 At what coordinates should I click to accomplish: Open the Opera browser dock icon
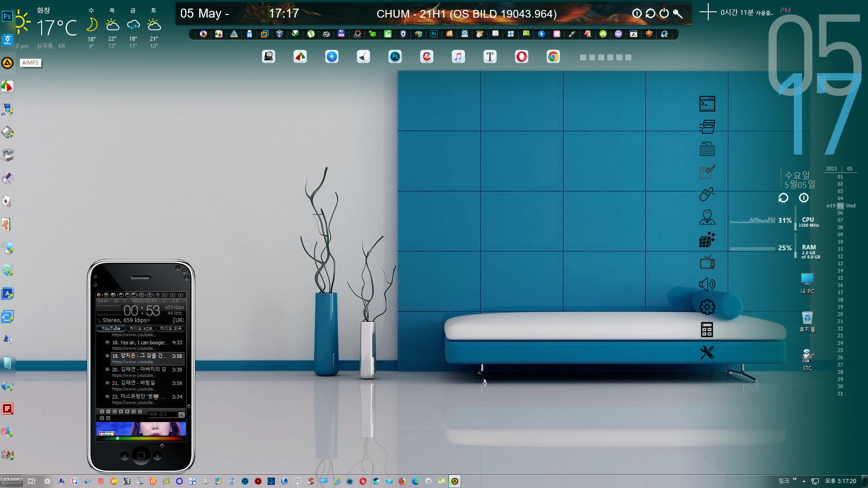pos(521,56)
